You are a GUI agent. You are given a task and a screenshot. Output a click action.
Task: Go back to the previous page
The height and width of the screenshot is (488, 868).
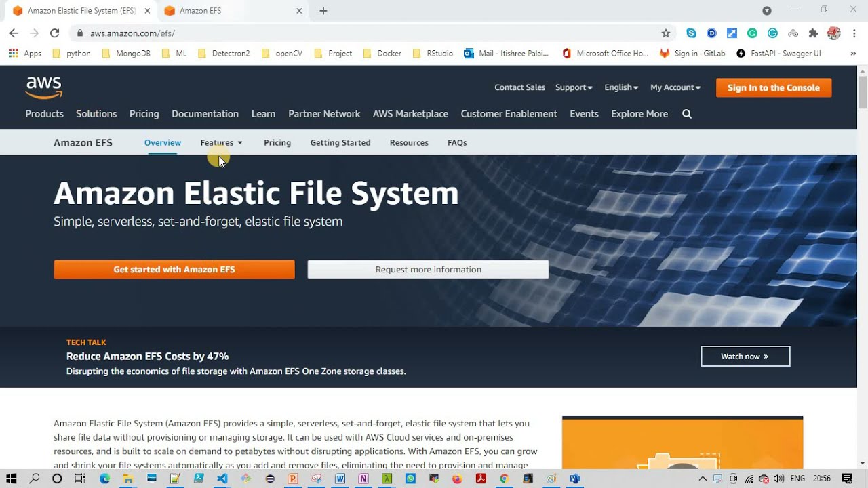[x=14, y=33]
